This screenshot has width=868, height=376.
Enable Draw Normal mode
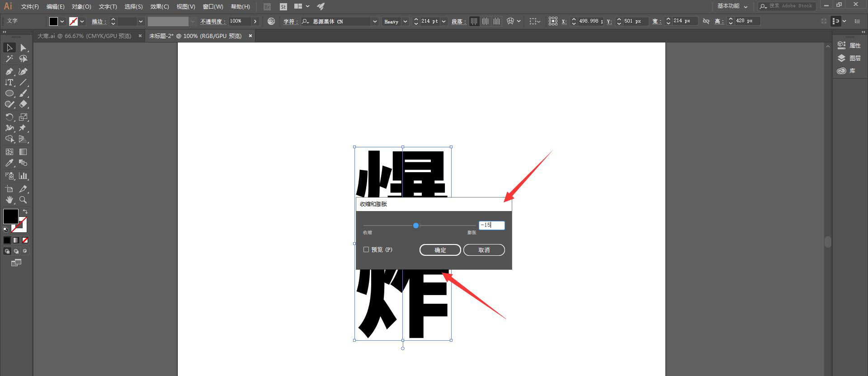(7, 251)
